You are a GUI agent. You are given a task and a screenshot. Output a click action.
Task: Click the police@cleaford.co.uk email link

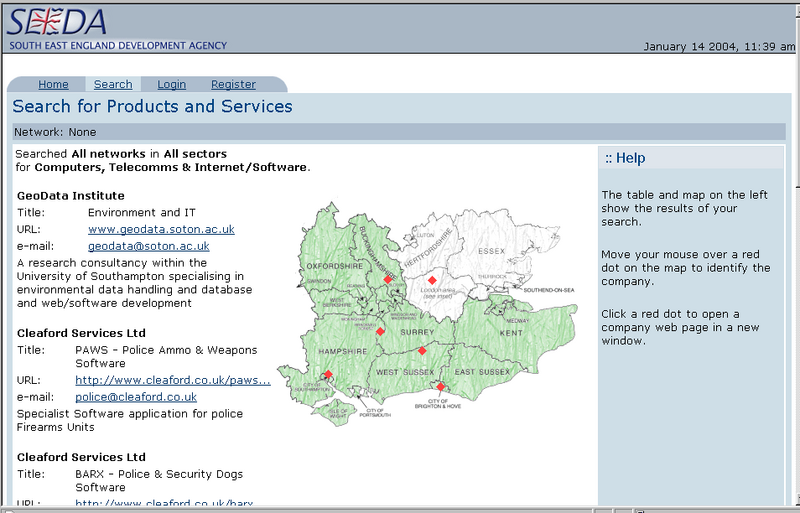click(x=136, y=397)
